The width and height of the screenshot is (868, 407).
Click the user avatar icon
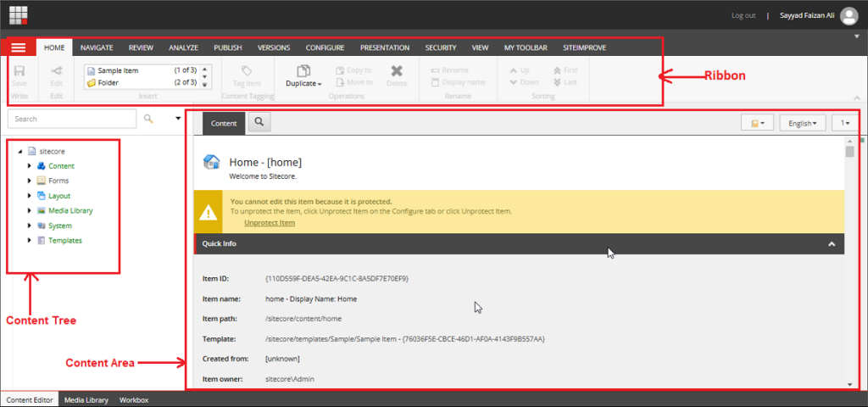coord(849,14)
